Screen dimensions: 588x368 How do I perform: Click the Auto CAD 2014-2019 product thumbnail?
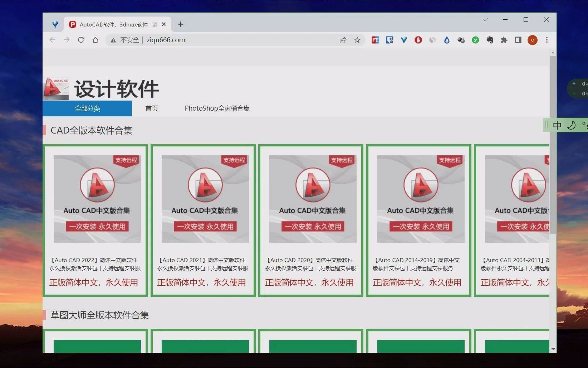click(421, 199)
